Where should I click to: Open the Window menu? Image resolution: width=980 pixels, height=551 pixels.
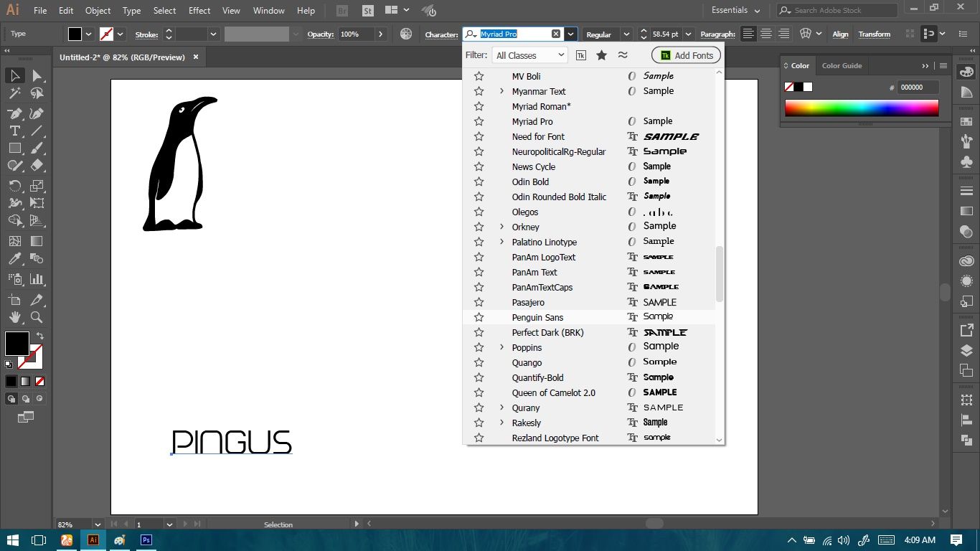click(269, 11)
